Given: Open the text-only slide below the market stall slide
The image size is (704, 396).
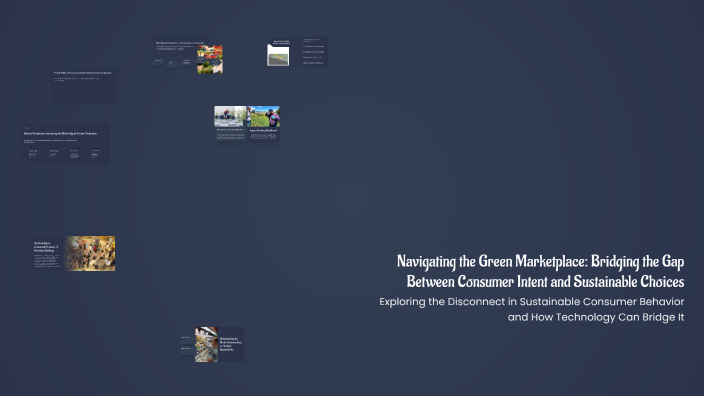Looking at the screenshot, I should point(84,85).
